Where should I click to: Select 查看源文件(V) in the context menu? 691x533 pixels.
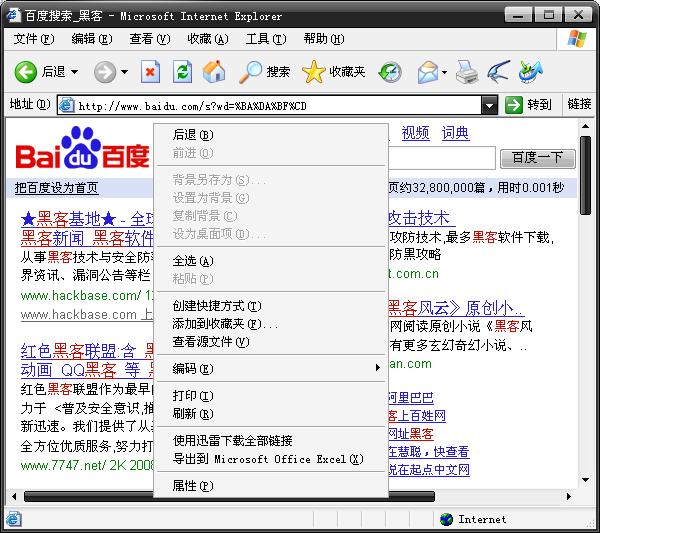[271, 342]
